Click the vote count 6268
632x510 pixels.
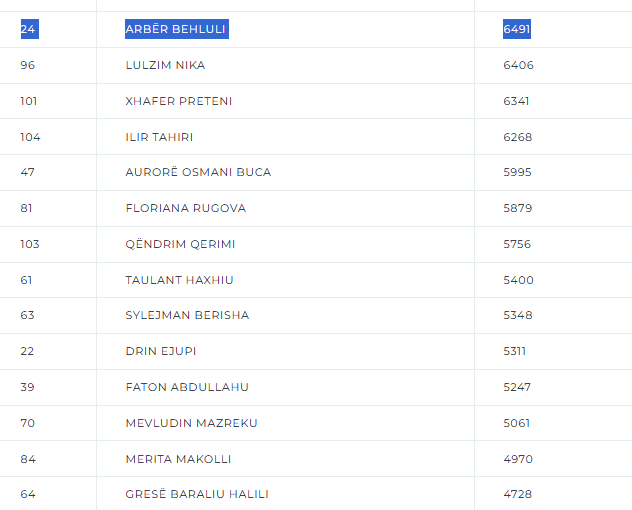[x=518, y=137]
